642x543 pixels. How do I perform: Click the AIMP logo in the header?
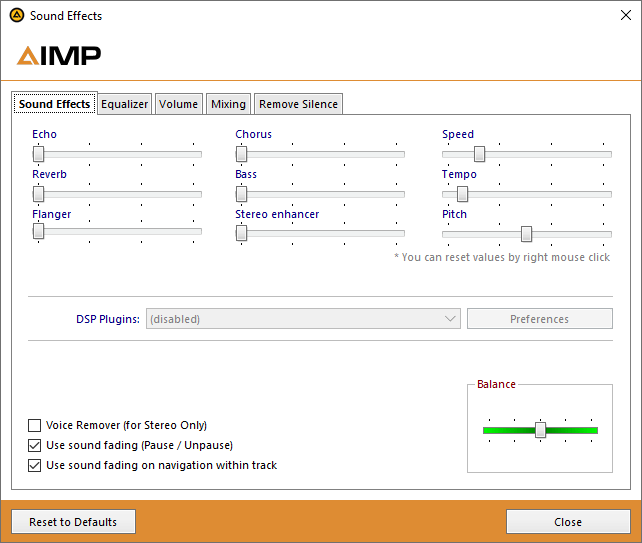coord(59,56)
